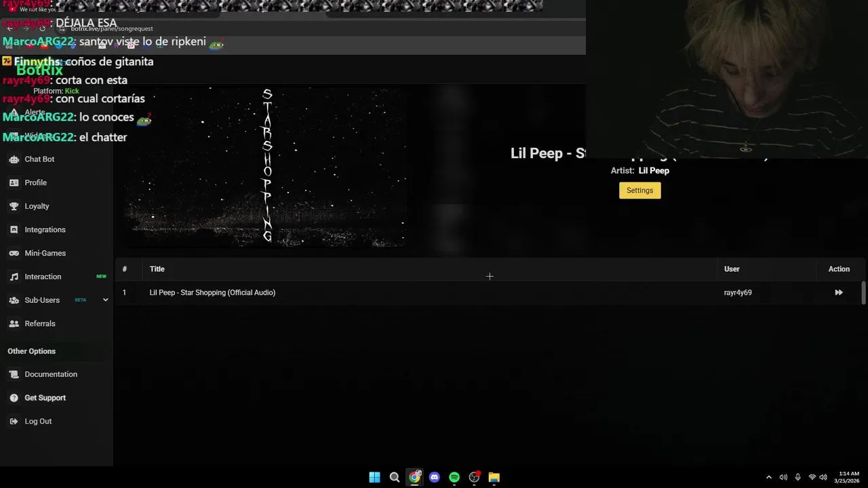Viewport: 868px width, 488px height.
Task: Click the Wi-Fi icon in system tray
Action: pyautogui.click(x=812, y=477)
